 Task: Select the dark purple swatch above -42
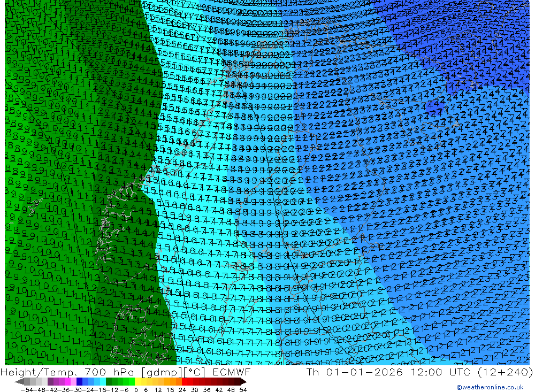(50, 382)
